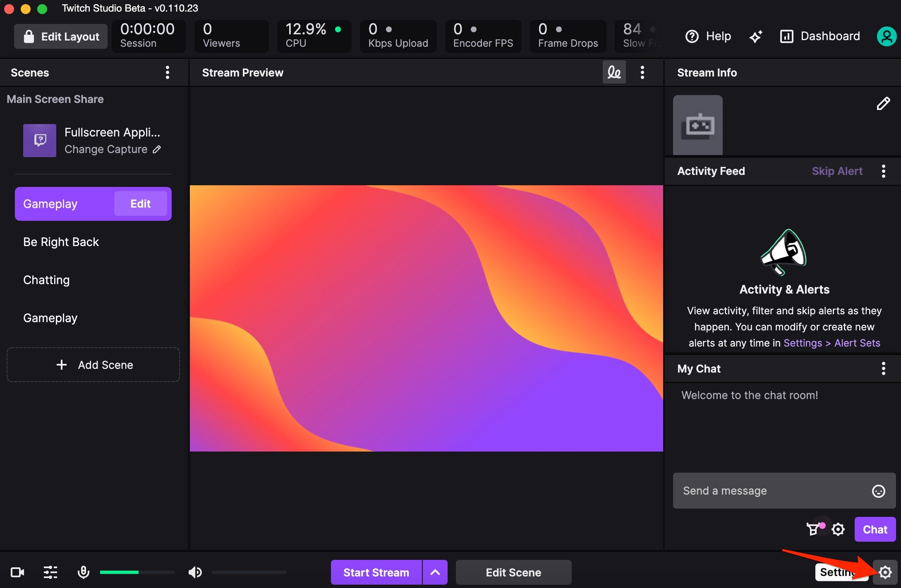
Task: Edit Stream Info using the pencil icon
Action: pyautogui.click(x=883, y=103)
